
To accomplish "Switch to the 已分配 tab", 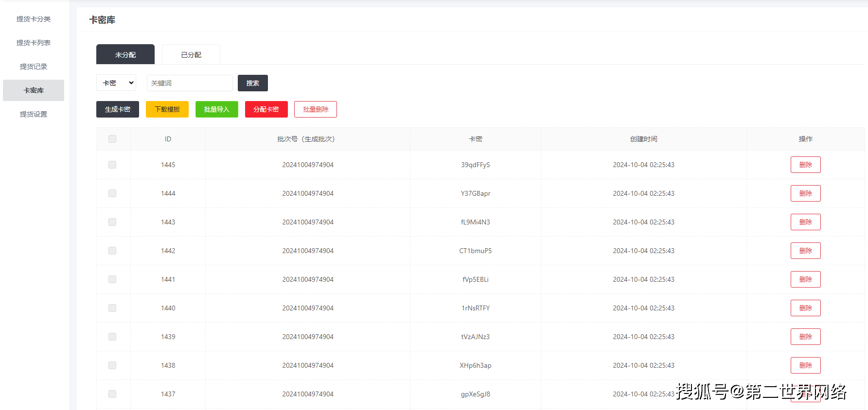I will coord(191,55).
